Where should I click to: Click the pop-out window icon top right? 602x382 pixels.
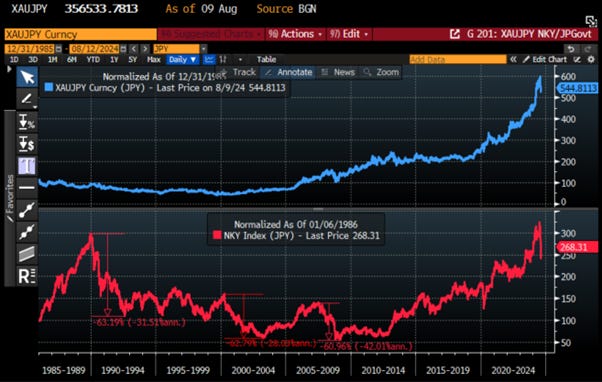590,21
